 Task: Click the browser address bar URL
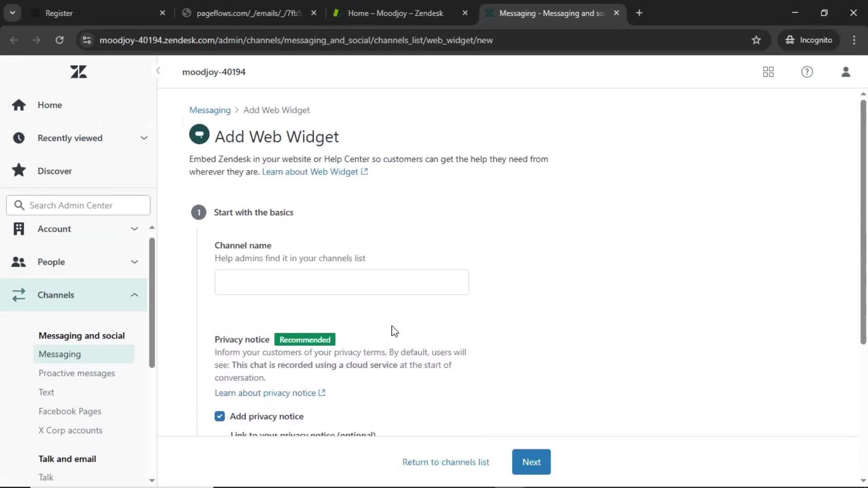pos(296,40)
